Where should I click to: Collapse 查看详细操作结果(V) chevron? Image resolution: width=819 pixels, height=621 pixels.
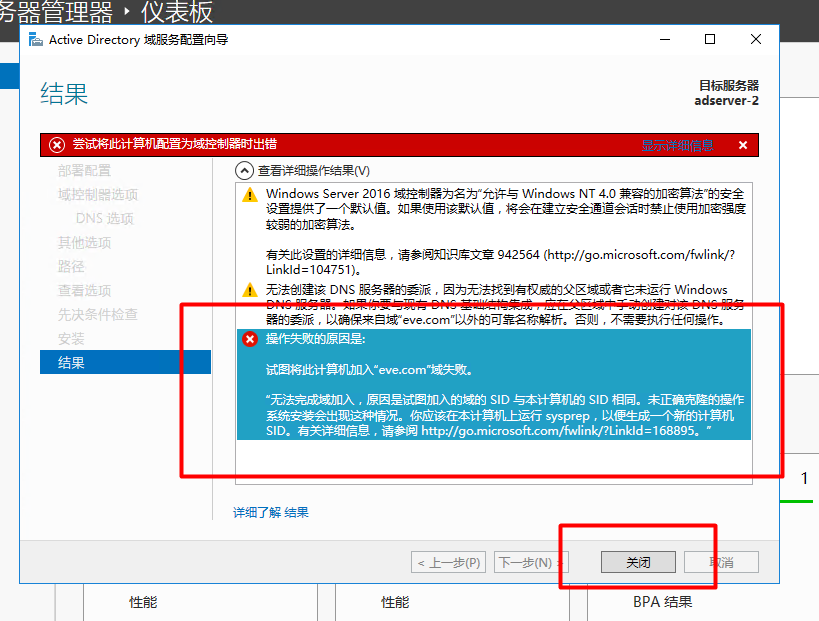point(244,171)
